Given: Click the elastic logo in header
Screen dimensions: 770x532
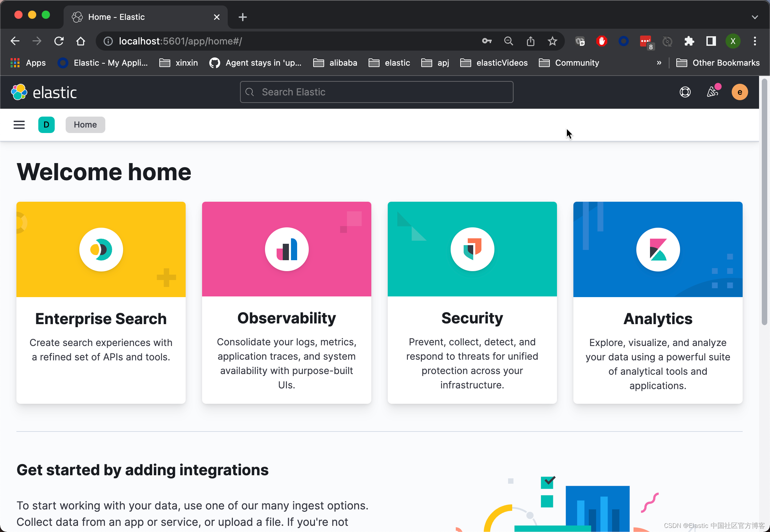Looking at the screenshot, I should coord(44,92).
